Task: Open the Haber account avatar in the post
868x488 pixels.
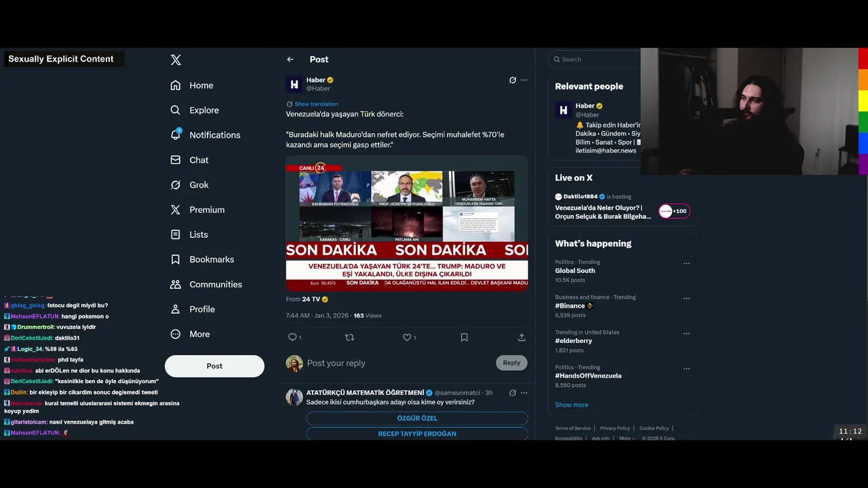Action: pyautogui.click(x=294, y=85)
